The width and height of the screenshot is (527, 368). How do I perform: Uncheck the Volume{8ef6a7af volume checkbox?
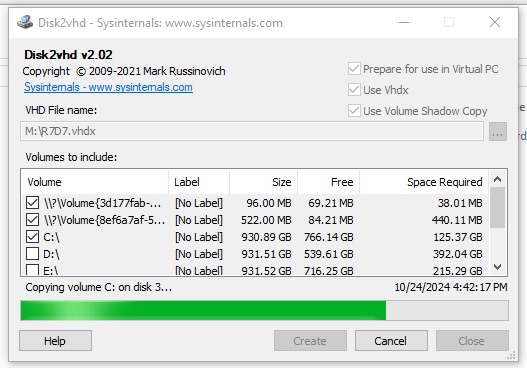[x=32, y=220]
